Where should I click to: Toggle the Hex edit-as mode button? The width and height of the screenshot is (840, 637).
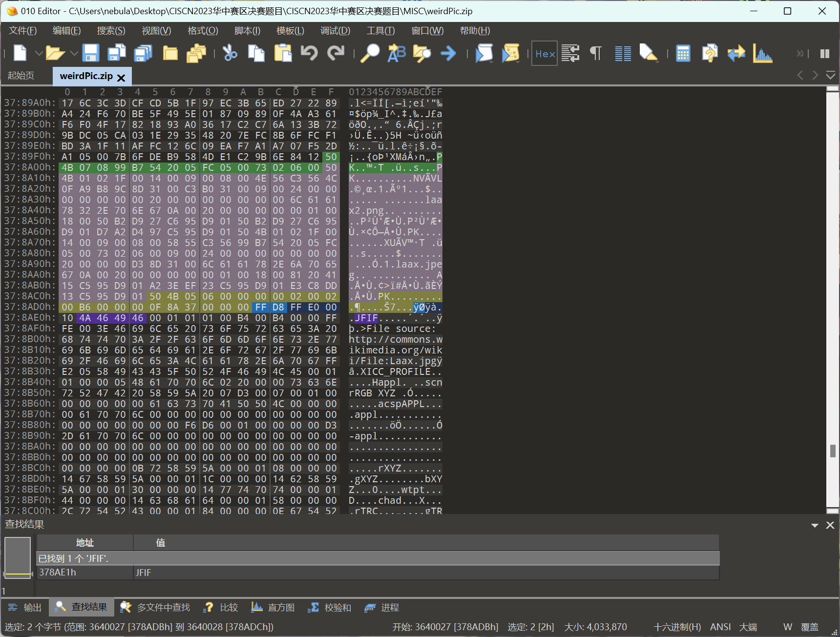545,54
